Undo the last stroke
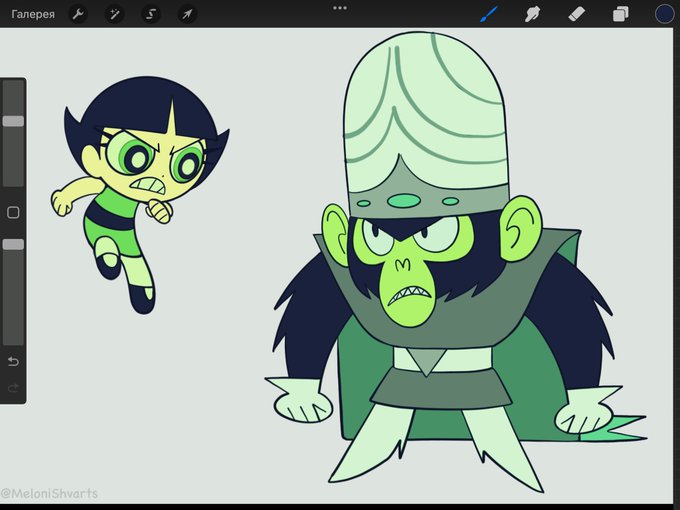680x510 pixels. (13, 361)
